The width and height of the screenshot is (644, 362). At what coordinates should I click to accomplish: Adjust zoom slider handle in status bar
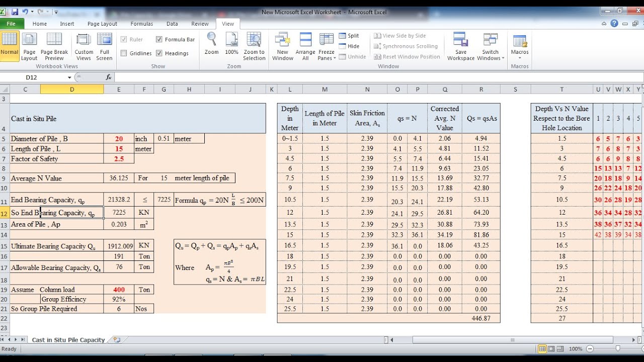click(x=617, y=348)
